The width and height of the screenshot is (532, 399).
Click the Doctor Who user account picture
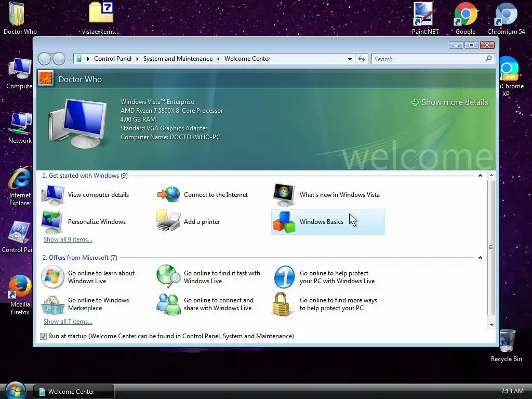[46, 79]
